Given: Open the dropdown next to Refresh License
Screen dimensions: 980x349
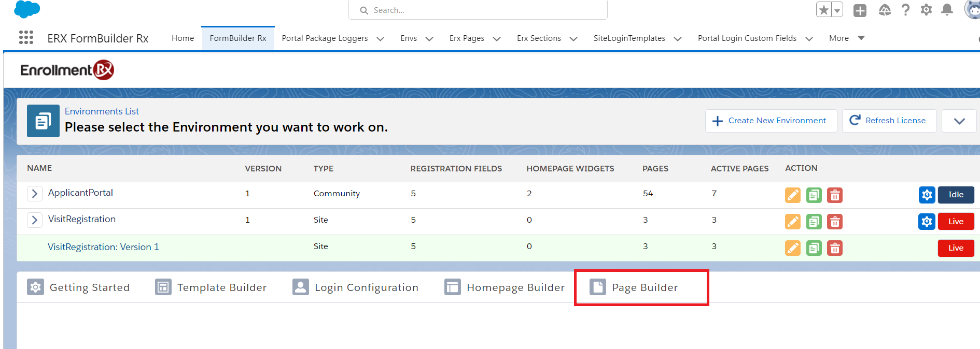Looking at the screenshot, I should 959,121.
